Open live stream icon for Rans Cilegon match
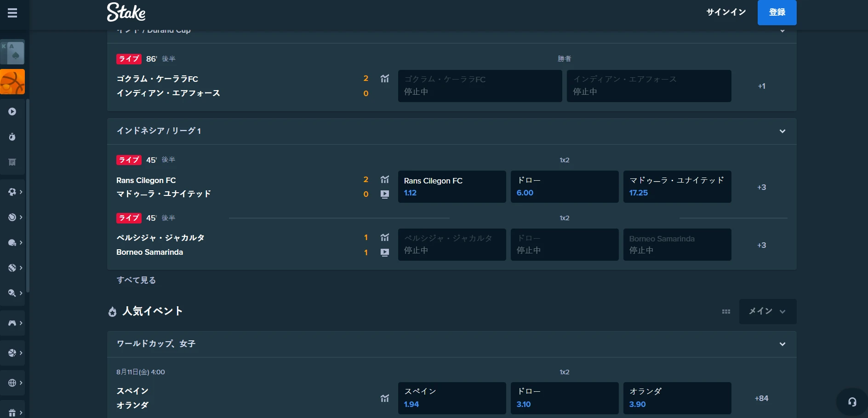 pos(385,194)
